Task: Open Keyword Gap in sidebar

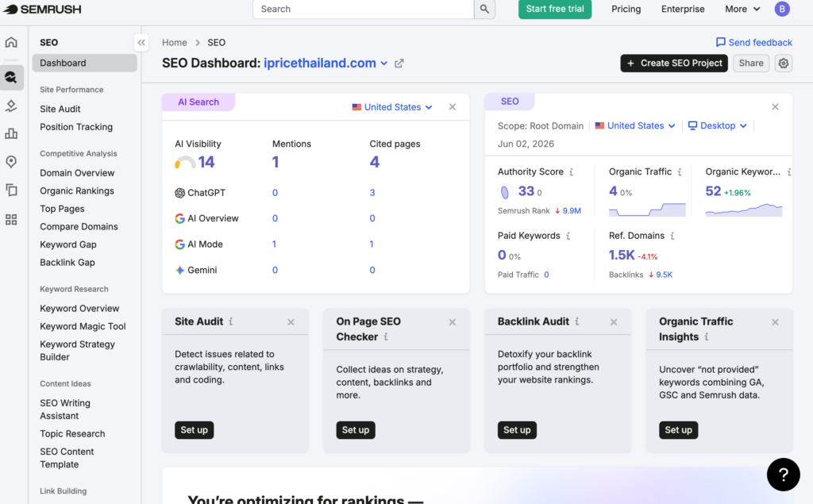Action: coord(68,244)
